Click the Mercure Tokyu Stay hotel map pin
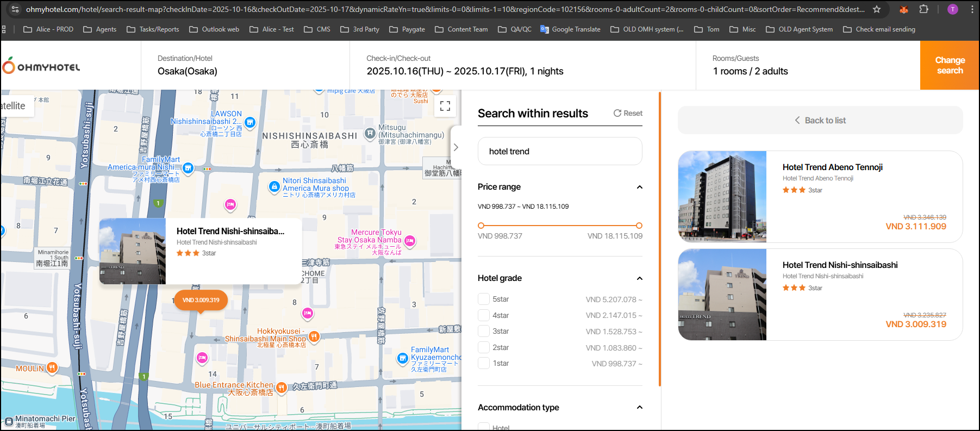980x431 pixels. [x=410, y=240]
